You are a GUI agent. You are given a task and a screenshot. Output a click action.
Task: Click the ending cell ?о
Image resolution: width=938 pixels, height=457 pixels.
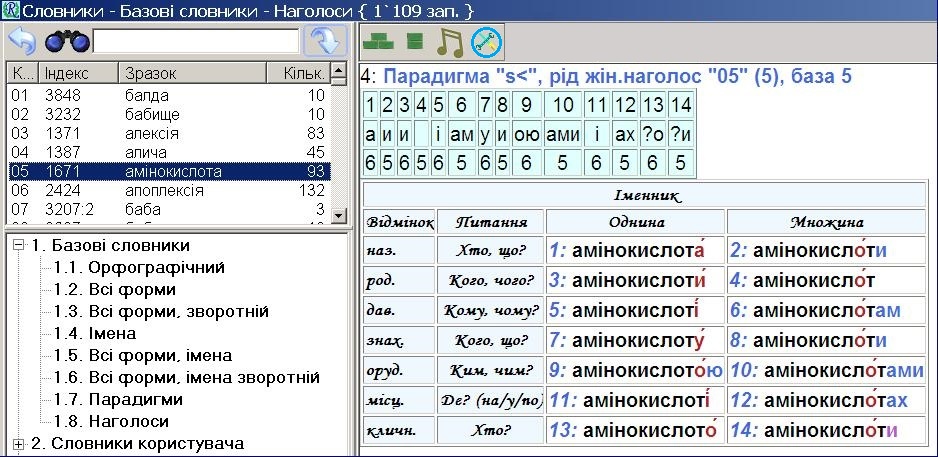click(653, 135)
